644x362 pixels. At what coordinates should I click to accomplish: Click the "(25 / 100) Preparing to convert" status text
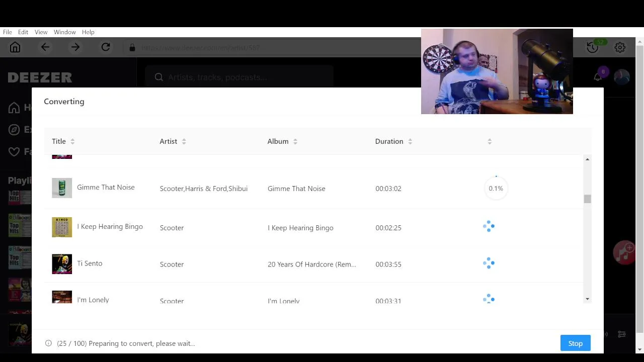[x=126, y=343]
